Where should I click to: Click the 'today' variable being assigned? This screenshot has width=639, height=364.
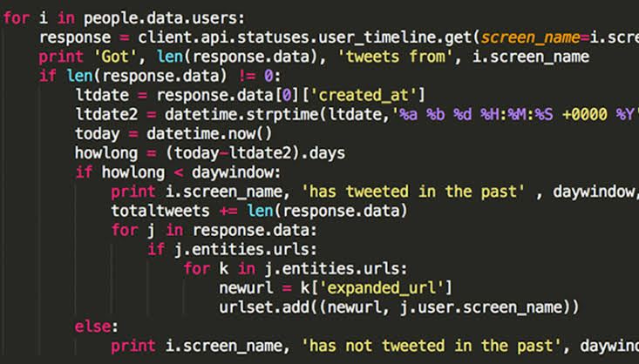click(98, 134)
